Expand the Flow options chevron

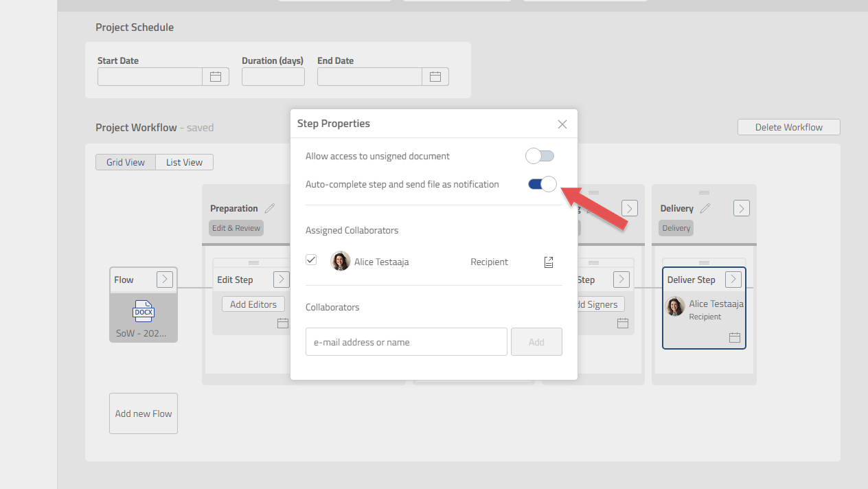165,279
